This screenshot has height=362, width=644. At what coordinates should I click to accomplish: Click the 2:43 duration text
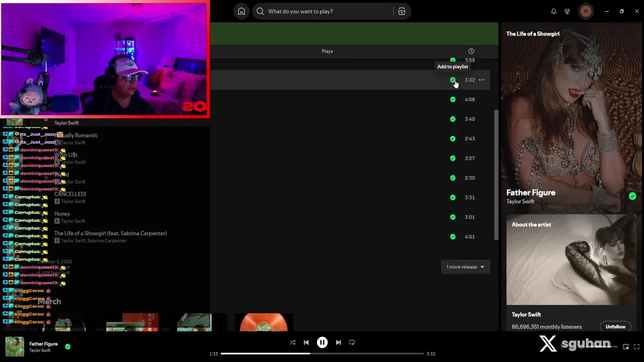[x=469, y=139]
